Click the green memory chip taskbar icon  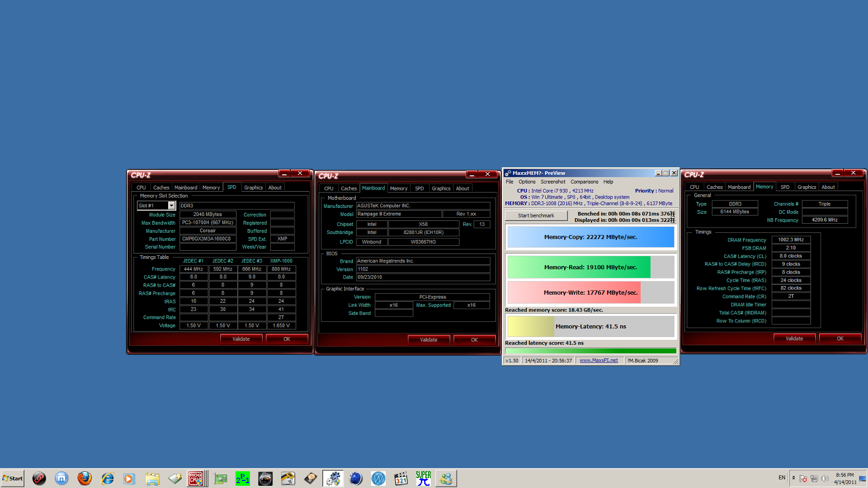(175, 478)
